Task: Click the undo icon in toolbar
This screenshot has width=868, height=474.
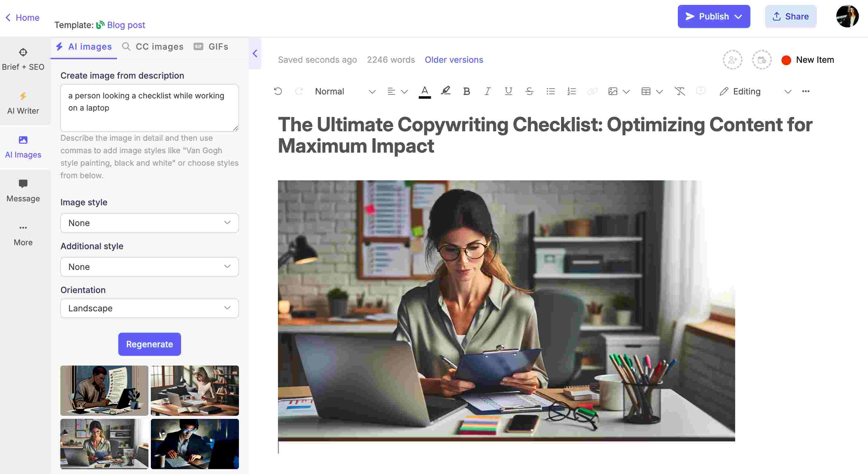Action: pos(278,91)
